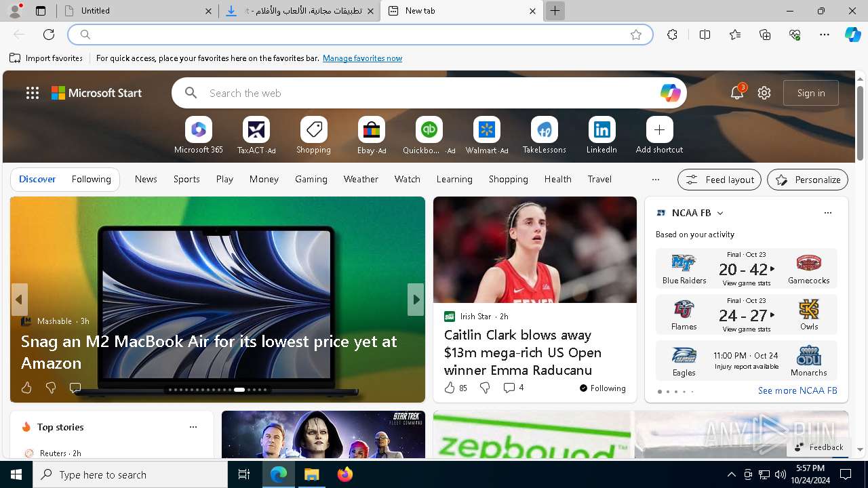This screenshot has width=868, height=488.
Task: Click the browser refresh button
Action: (x=49, y=35)
